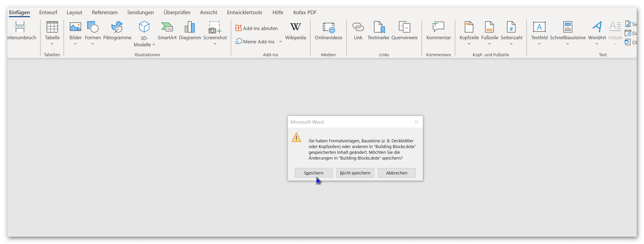Expand the Bilder dropdown arrow
This screenshot has height=244, width=644.
[75, 44]
